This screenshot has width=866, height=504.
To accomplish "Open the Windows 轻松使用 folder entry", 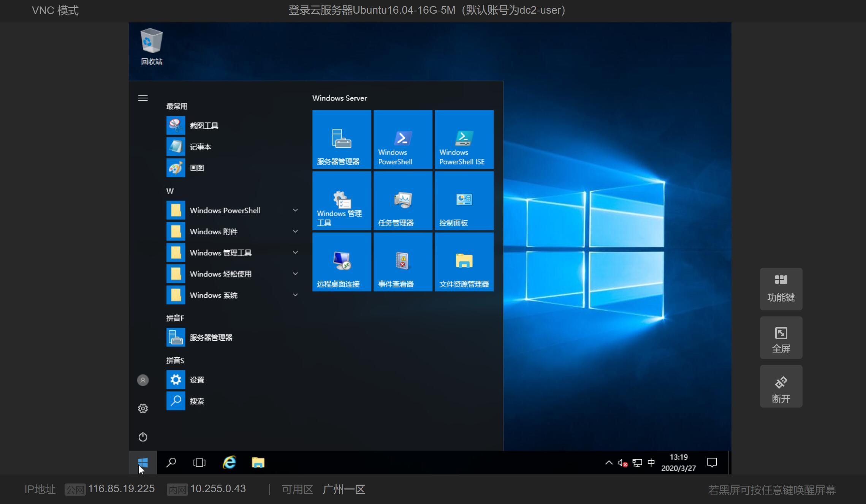I will pos(233,274).
